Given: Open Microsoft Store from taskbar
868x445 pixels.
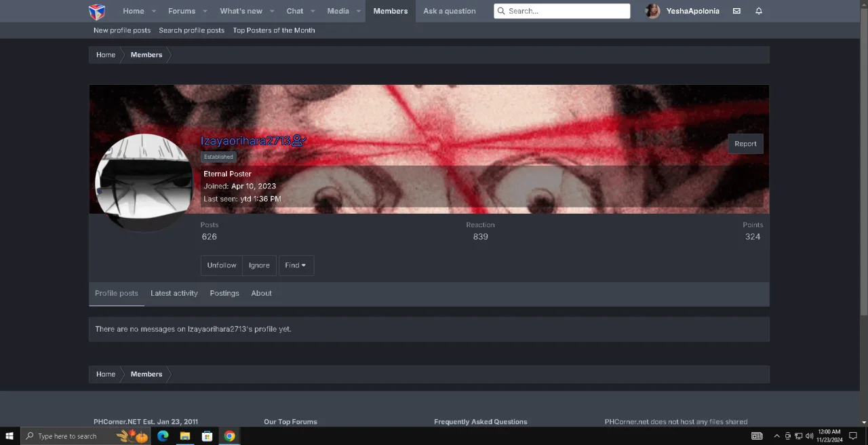Looking at the screenshot, I should tap(207, 436).
